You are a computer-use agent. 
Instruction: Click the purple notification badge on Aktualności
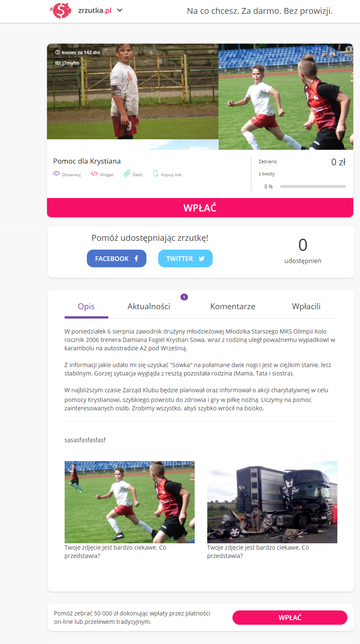[184, 297]
